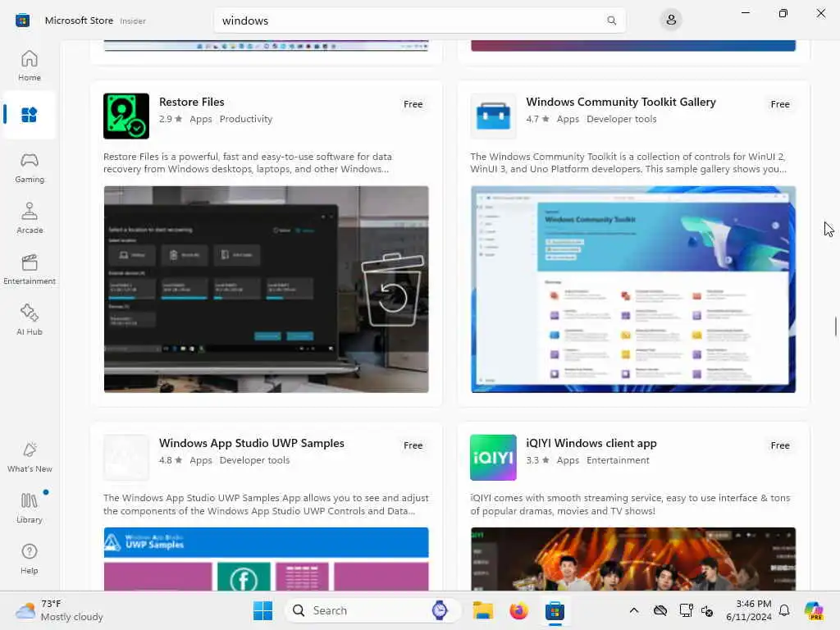Click Free button on iQIYI app

click(x=780, y=445)
